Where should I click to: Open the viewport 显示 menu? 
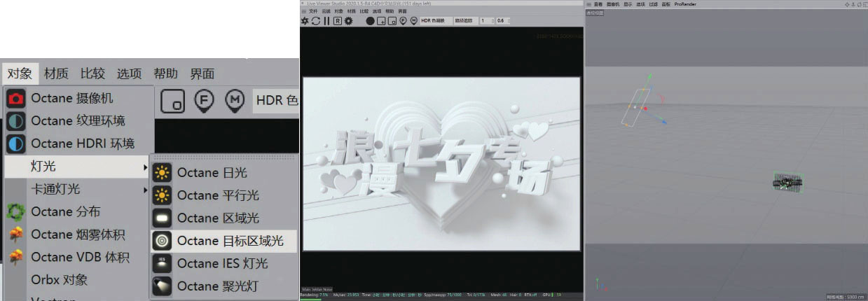point(628,4)
